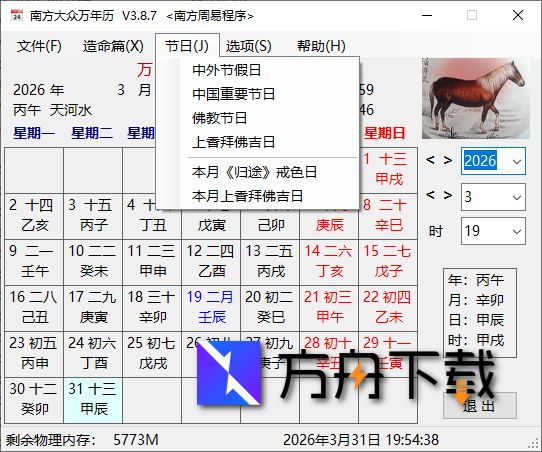Select day 2 十四 乙亥 cell
Viewport: 542px width, 452px height.
pos(34,216)
